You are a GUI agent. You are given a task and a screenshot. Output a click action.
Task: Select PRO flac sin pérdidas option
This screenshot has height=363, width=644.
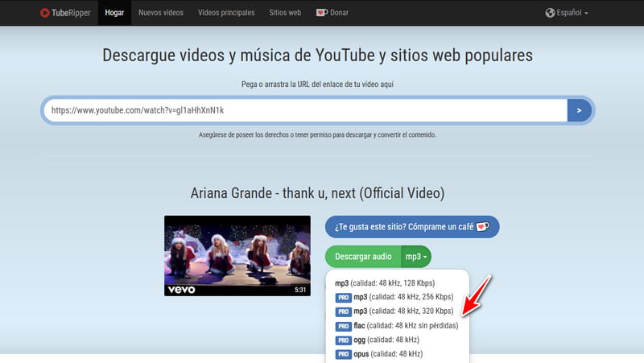pos(397,326)
